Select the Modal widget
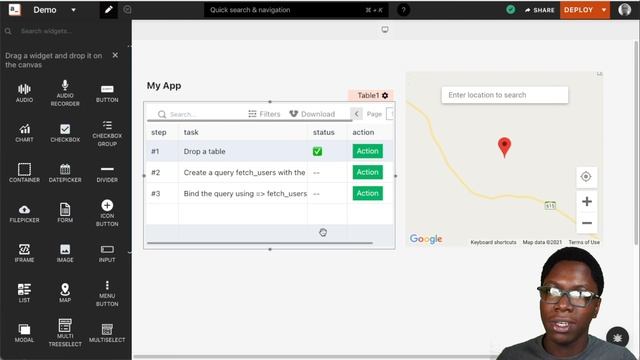640x360 pixels. pyautogui.click(x=24, y=333)
